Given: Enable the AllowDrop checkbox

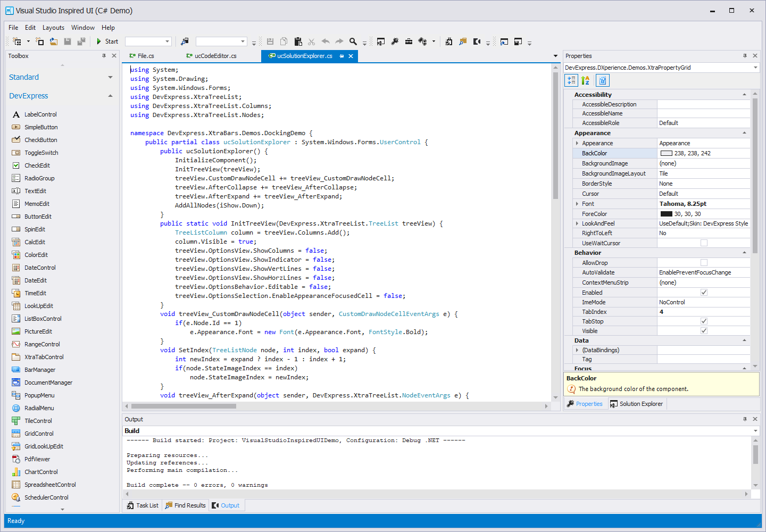Looking at the screenshot, I should pos(704,262).
